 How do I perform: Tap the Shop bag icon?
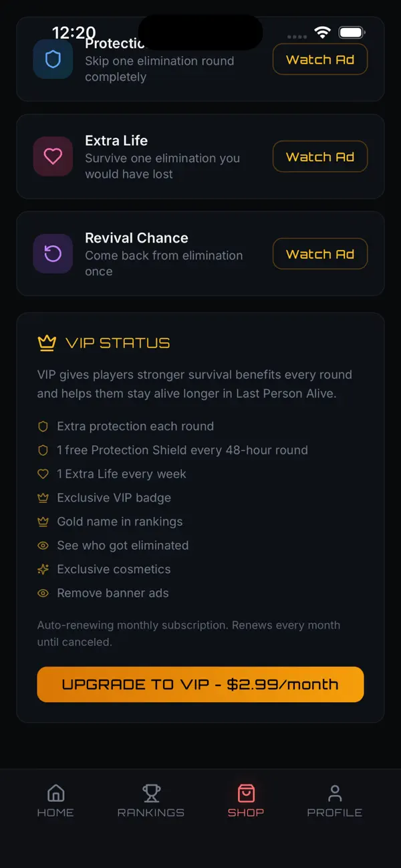246,793
